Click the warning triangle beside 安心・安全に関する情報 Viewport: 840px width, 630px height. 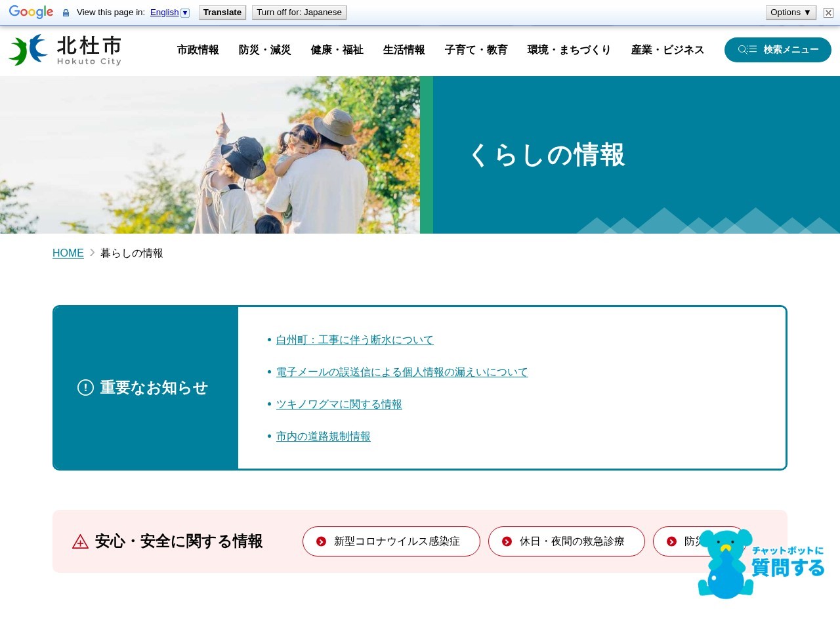point(80,542)
